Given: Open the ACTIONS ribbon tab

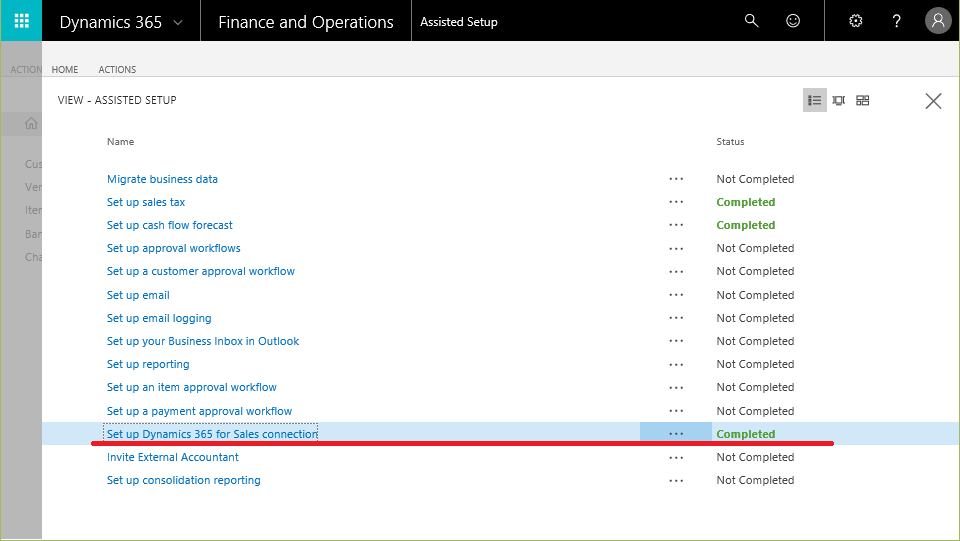Looking at the screenshot, I should [118, 70].
